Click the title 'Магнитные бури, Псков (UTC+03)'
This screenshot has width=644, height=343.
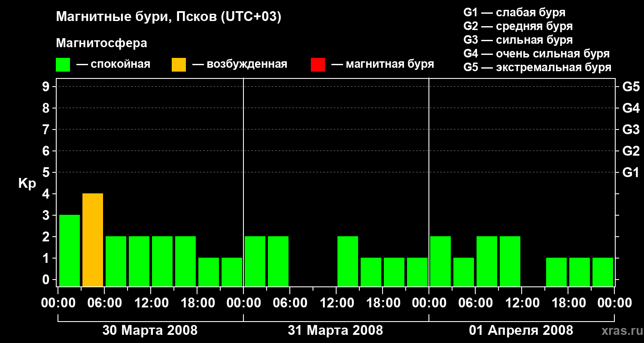pos(169,17)
